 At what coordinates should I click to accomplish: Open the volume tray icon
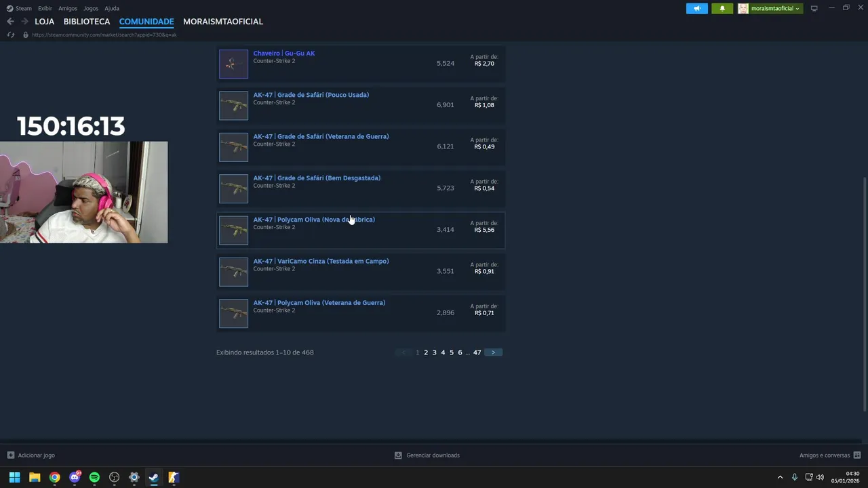820,477
